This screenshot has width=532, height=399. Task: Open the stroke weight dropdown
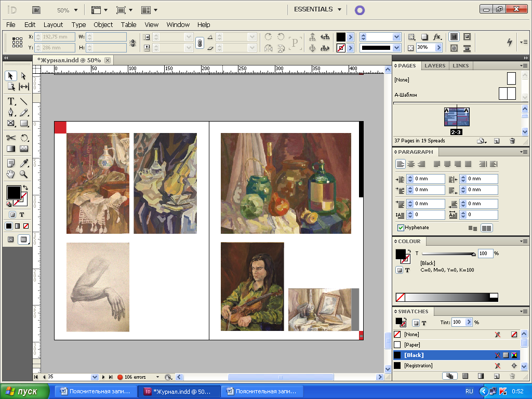point(396,37)
